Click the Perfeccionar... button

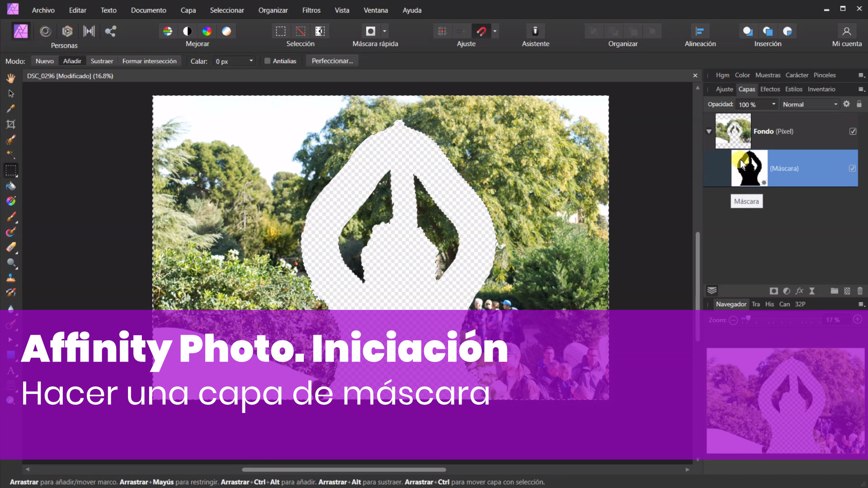click(332, 61)
